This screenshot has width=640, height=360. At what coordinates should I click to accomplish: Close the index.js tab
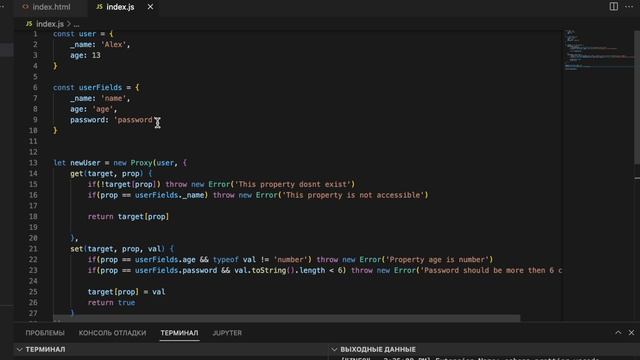tap(150, 7)
